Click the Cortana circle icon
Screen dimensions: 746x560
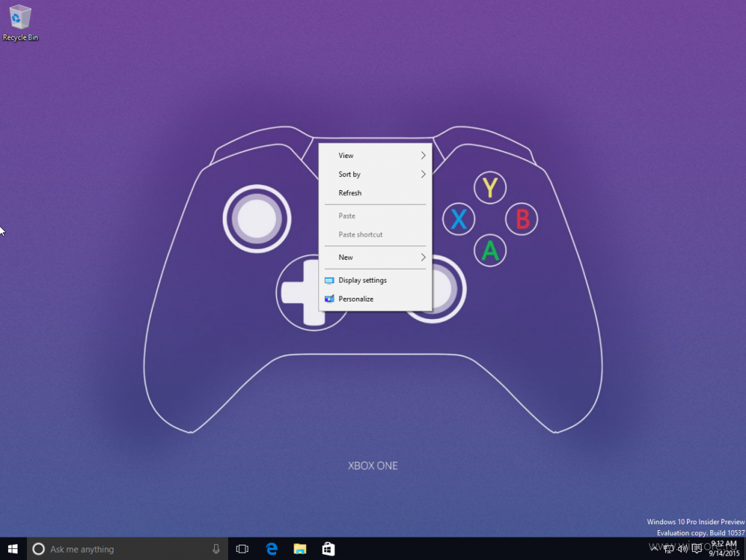click(39, 549)
